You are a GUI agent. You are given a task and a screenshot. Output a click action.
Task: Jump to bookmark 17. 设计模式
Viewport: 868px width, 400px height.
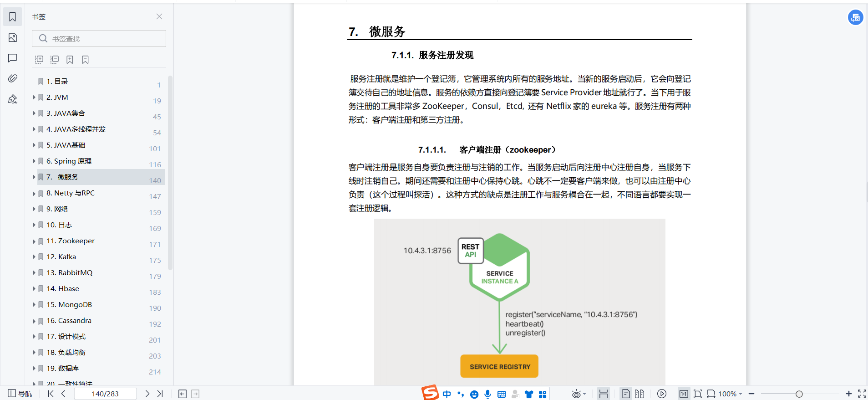click(66, 337)
